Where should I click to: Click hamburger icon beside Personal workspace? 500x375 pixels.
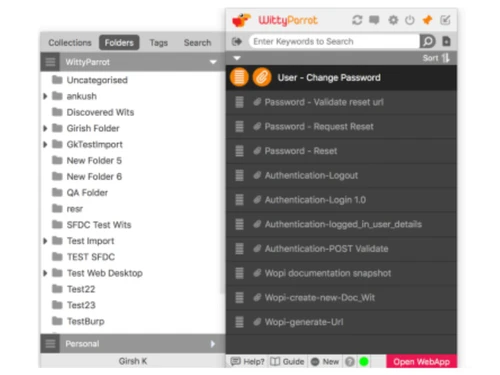tap(50, 344)
